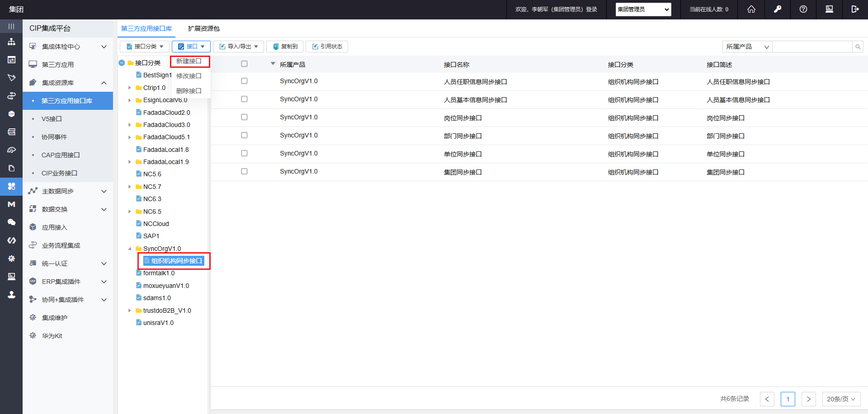
Task: Click the organization chart sidebar icon
Action: (11, 42)
